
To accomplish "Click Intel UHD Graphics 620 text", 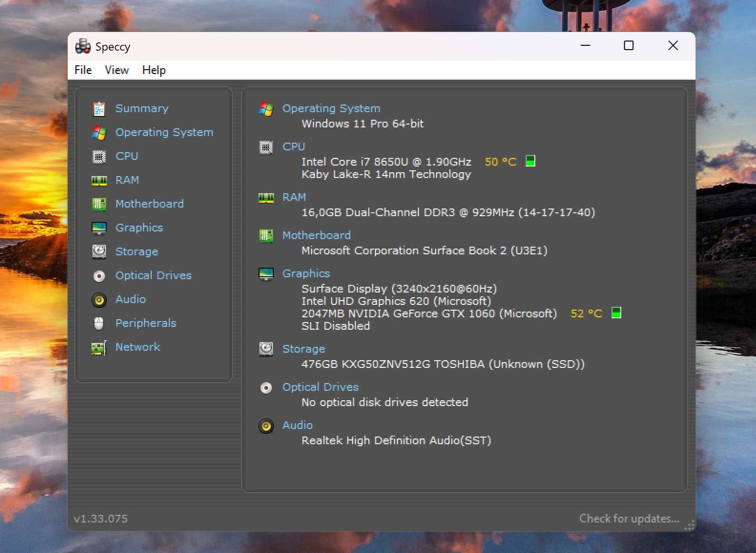I will 396,302.
